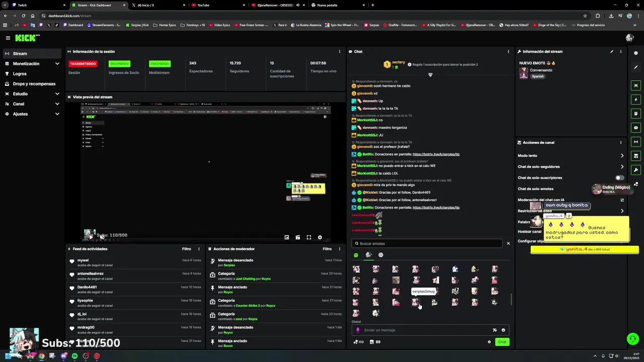Toggle moderator actions note icon in the right rail
The height and width of the screenshot is (362, 644).
point(636,114)
